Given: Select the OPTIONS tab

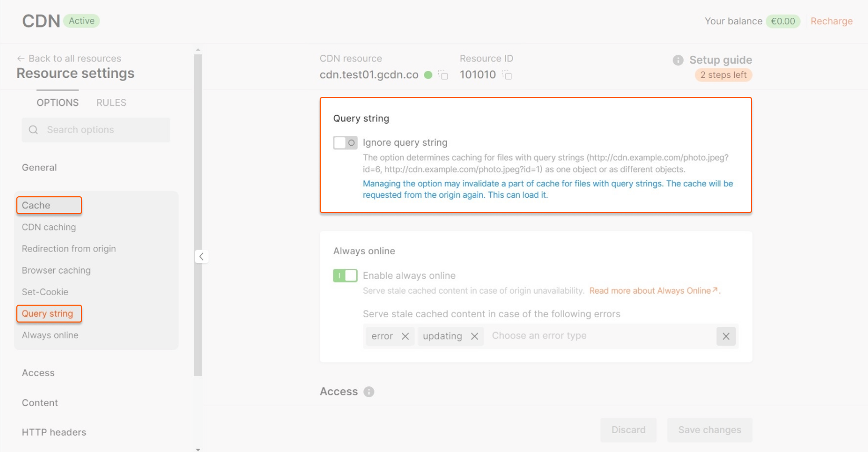Looking at the screenshot, I should (x=57, y=103).
